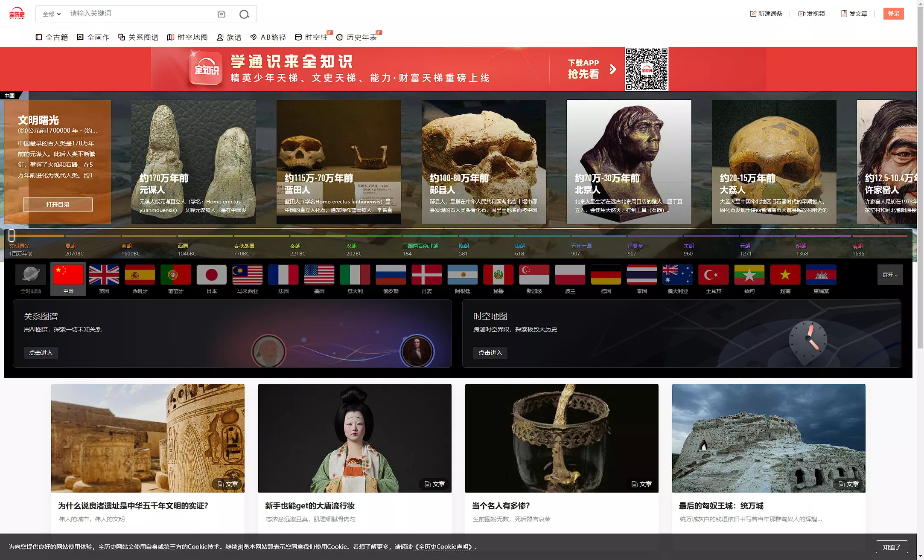Select the Argentina flag icon

pos(462,275)
